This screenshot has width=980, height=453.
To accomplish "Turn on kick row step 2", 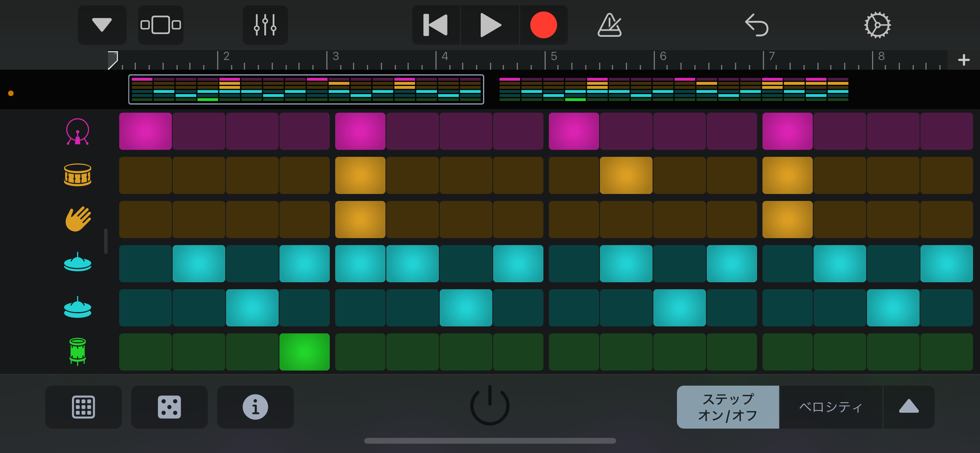I will (199, 131).
